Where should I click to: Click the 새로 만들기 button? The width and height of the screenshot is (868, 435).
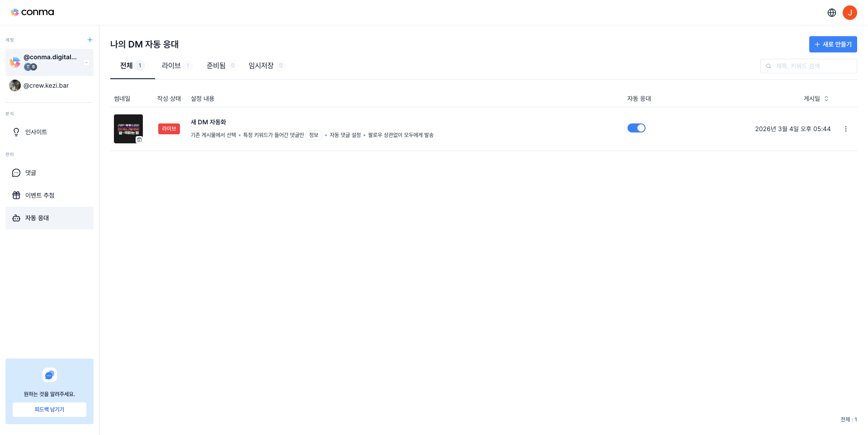tap(833, 44)
